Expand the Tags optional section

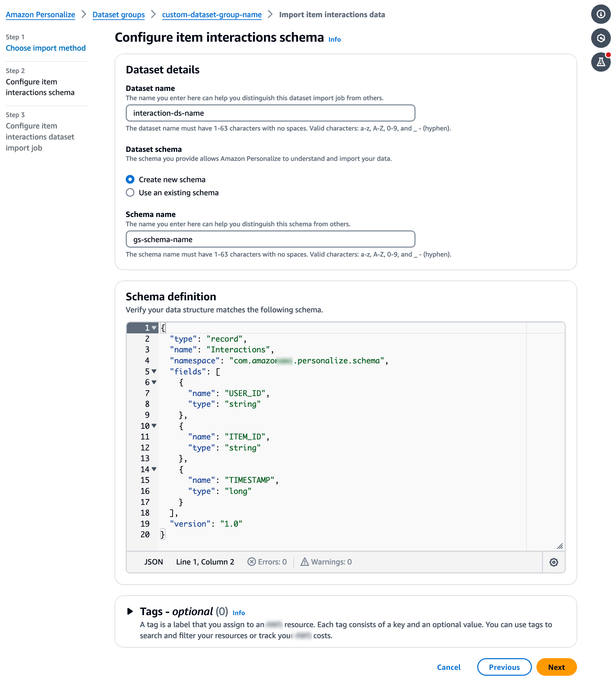click(130, 611)
